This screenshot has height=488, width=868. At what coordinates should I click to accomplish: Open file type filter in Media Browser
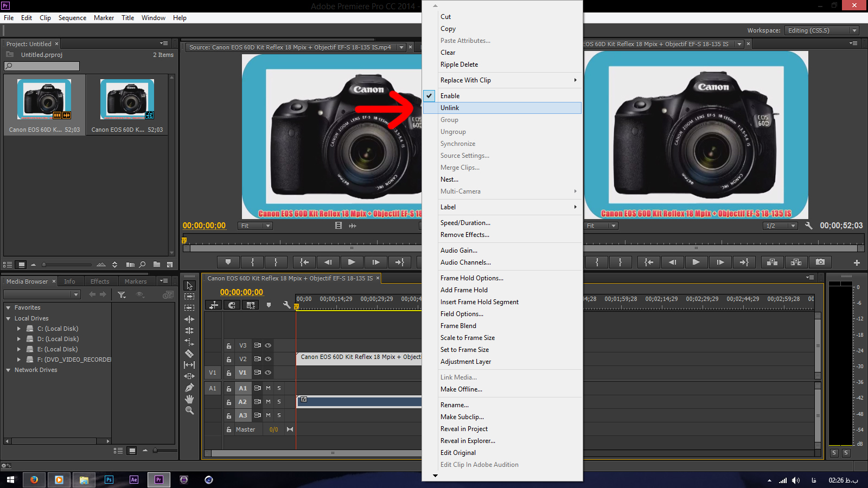pos(122,294)
